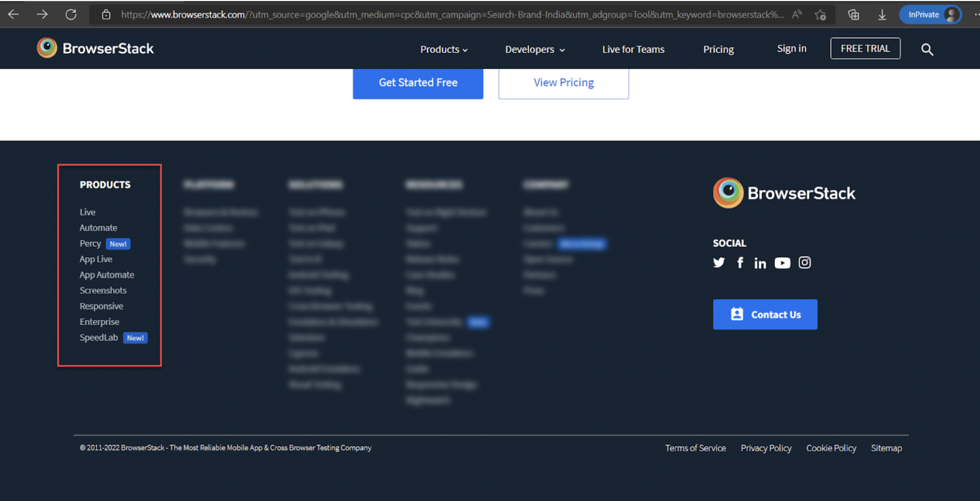
Task: Click the YouTube social icon
Action: 782,262
